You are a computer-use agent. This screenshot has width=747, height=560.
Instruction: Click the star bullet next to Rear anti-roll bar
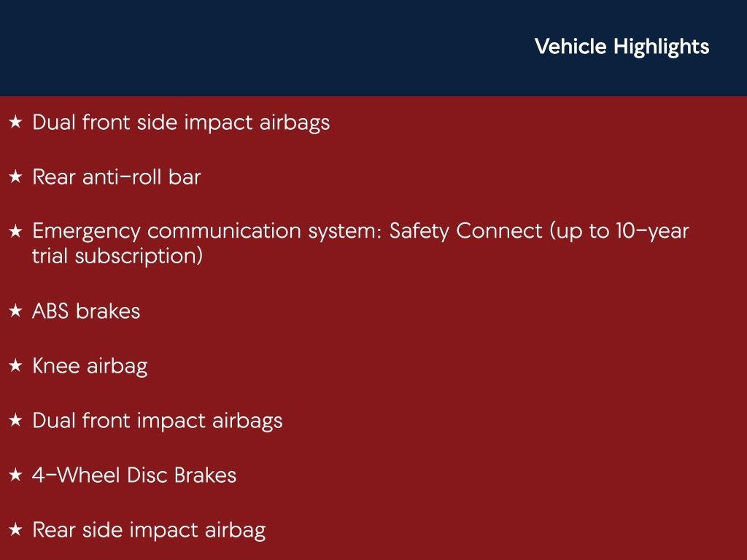[x=15, y=177]
